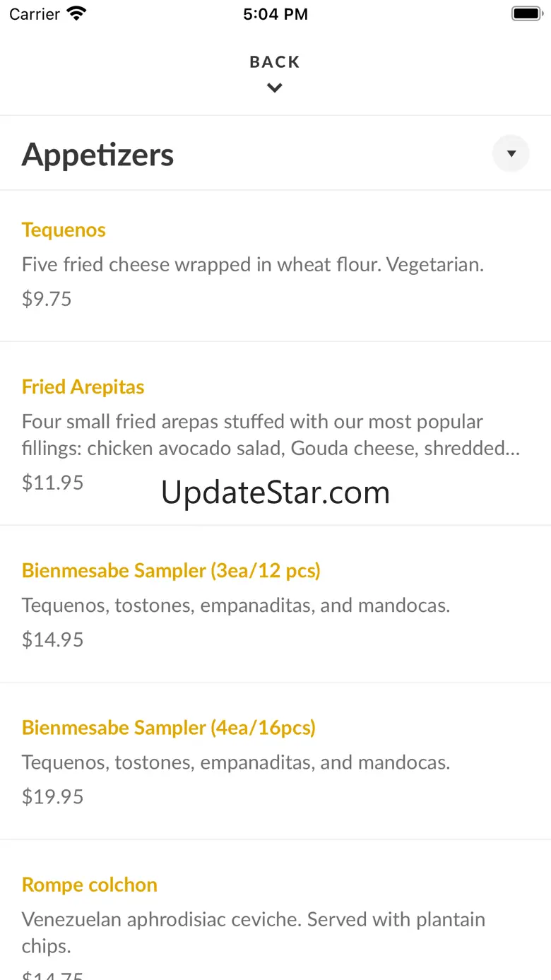Open the Fried Arepitas item
The width and height of the screenshot is (551, 980).
tap(83, 387)
